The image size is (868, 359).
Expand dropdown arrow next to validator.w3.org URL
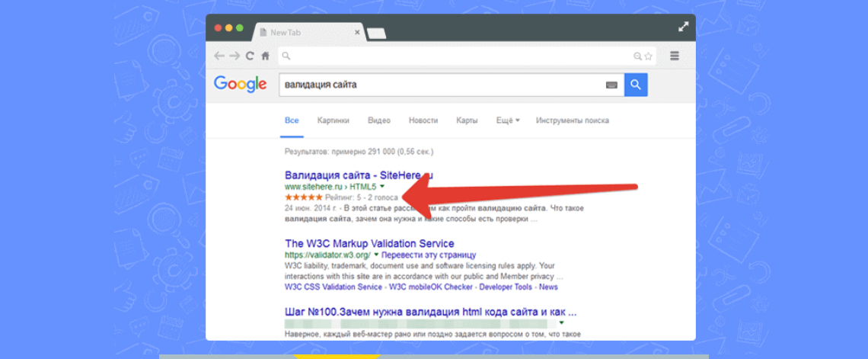pyautogui.click(x=376, y=255)
